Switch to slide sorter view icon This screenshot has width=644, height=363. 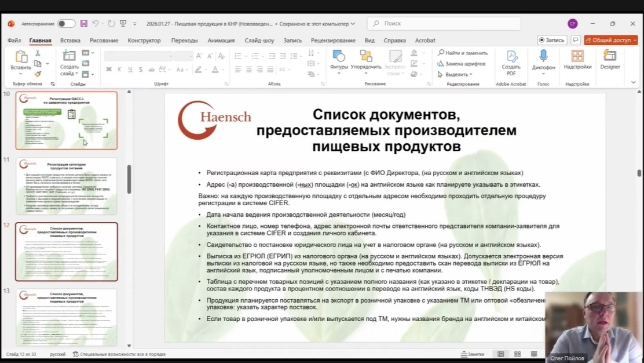pos(517,354)
